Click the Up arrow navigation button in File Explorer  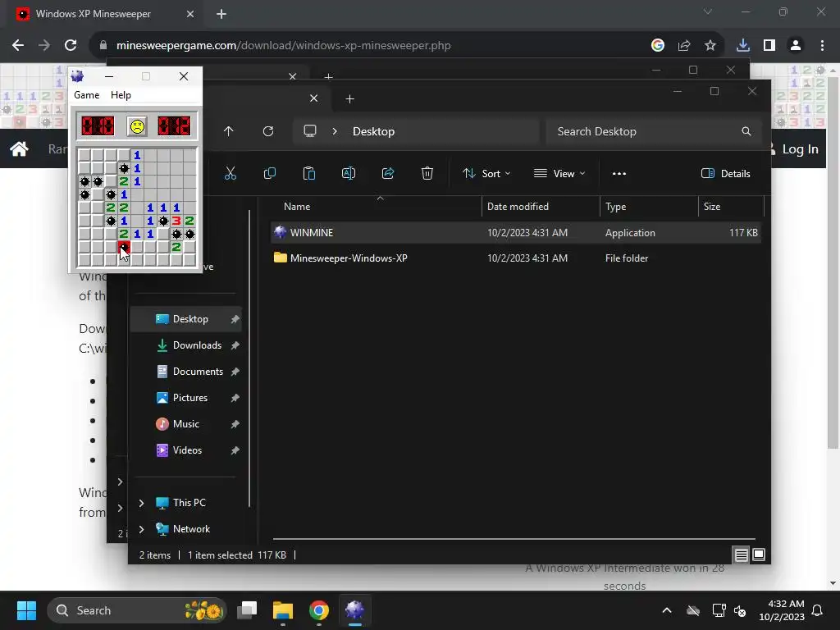pos(229,131)
